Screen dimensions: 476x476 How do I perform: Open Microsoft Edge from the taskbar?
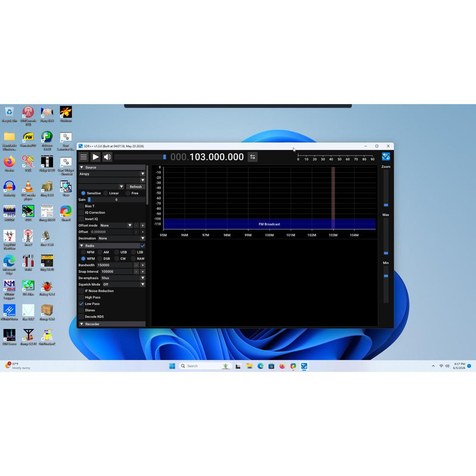[x=261, y=366]
